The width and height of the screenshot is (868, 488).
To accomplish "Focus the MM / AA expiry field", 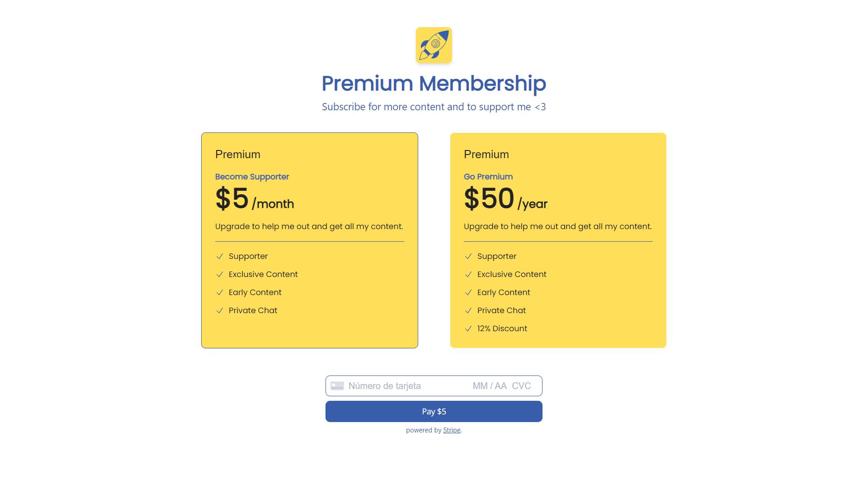I will click(490, 386).
